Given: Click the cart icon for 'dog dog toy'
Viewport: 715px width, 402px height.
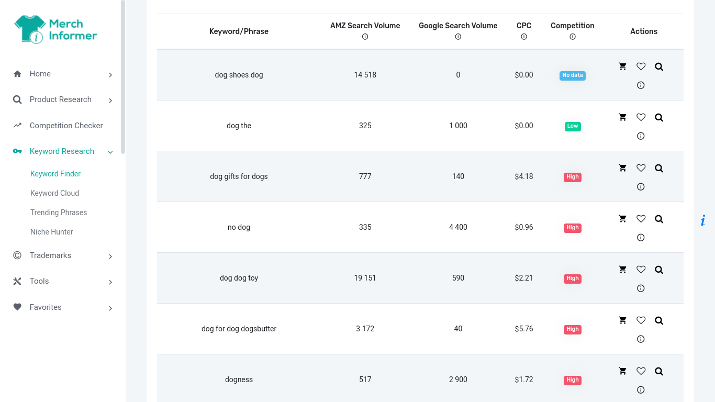Looking at the screenshot, I should [x=622, y=269].
